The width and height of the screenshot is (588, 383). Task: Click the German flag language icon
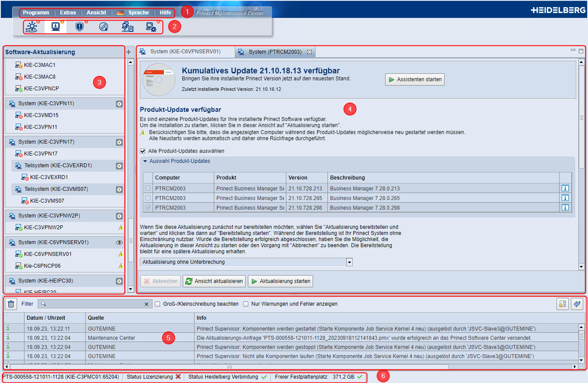tap(120, 13)
